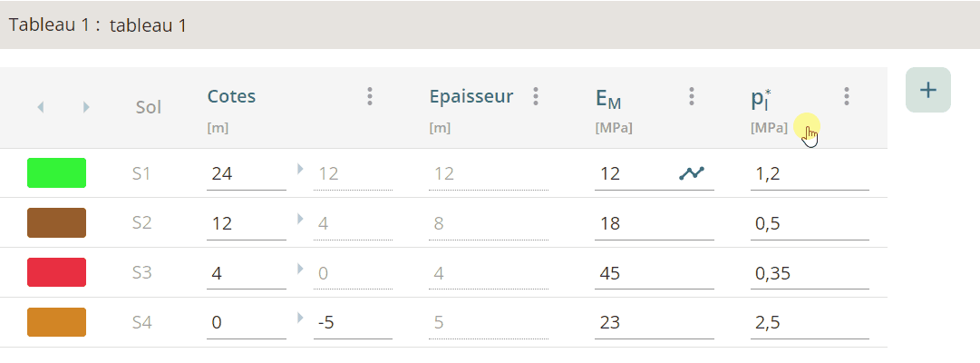Open the brown color swatch for S2
This screenshot has width=980, height=363.
point(56,222)
